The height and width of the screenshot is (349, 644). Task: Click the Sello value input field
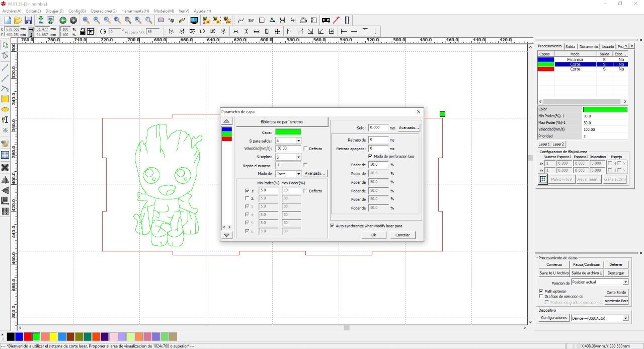click(378, 127)
